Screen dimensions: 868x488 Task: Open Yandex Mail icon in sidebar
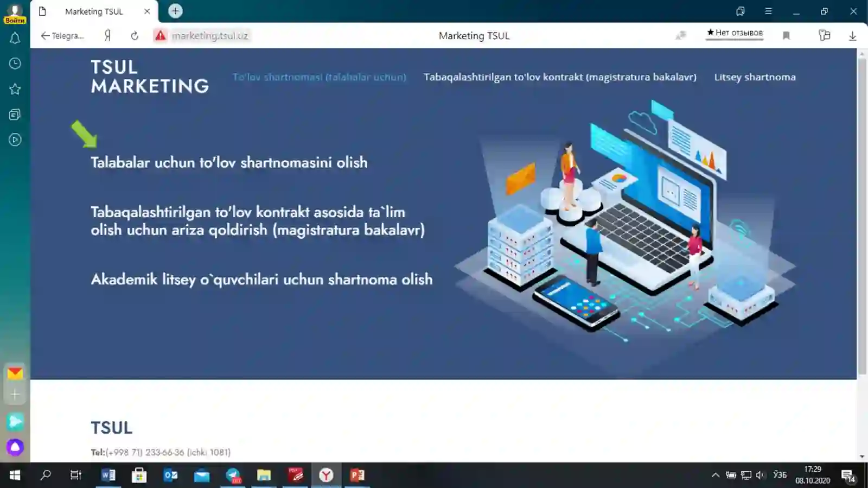(15, 373)
